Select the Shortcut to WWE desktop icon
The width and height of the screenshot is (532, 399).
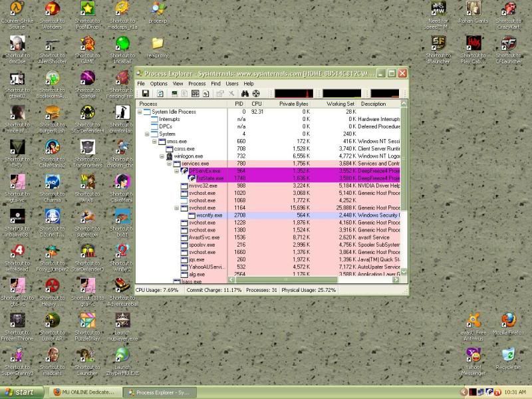[88, 189]
